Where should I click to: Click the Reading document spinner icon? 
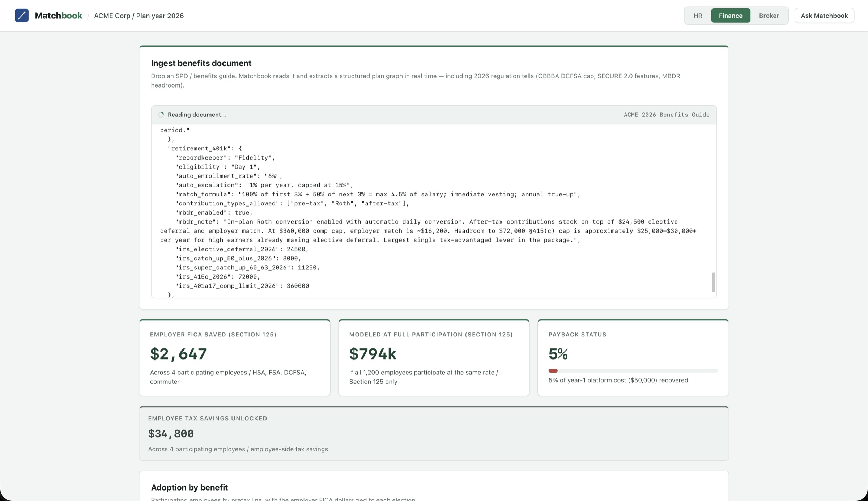[x=161, y=115]
